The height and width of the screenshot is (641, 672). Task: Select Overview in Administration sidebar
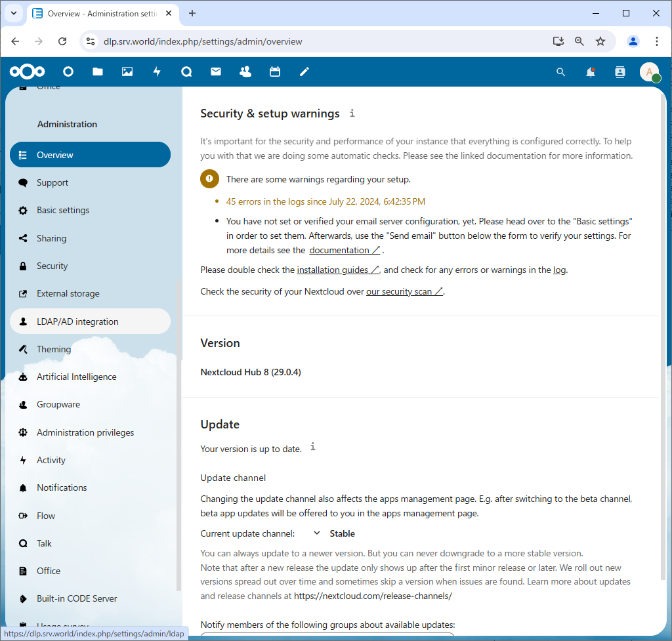click(x=90, y=155)
